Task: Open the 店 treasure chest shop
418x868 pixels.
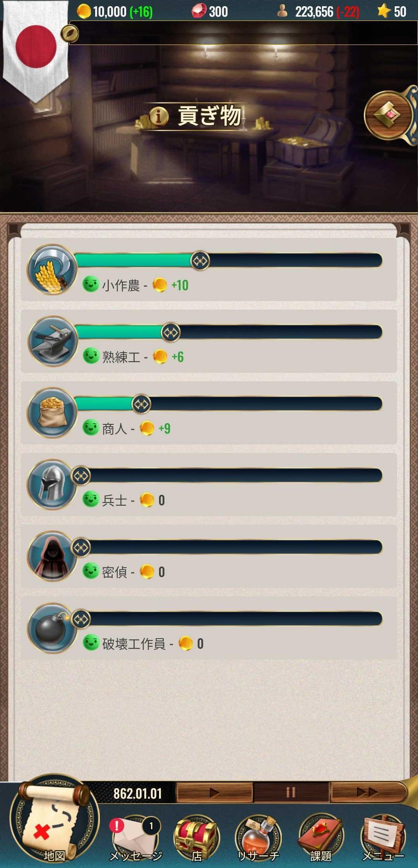Action: [x=197, y=837]
